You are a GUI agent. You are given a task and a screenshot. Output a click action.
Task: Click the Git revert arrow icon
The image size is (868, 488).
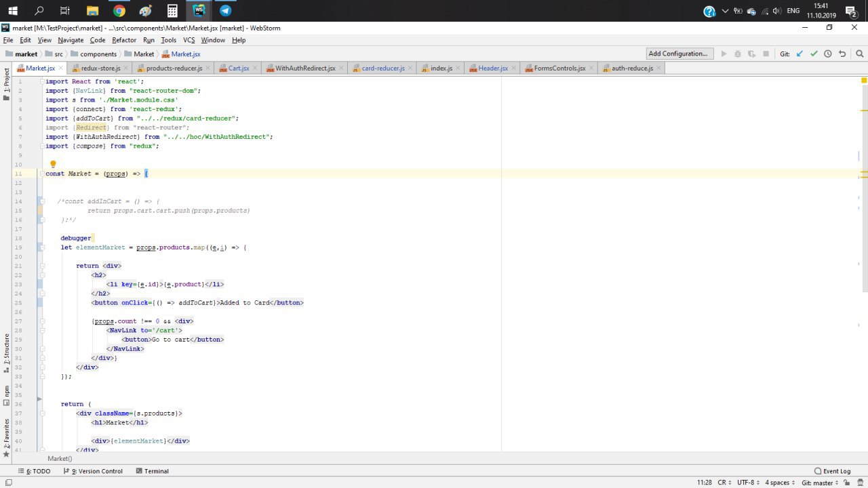coord(842,54)
